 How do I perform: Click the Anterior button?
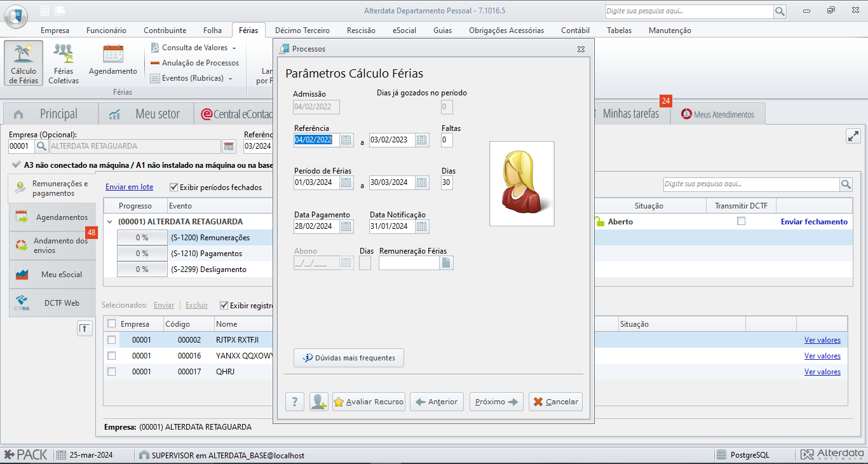(435, 402)
